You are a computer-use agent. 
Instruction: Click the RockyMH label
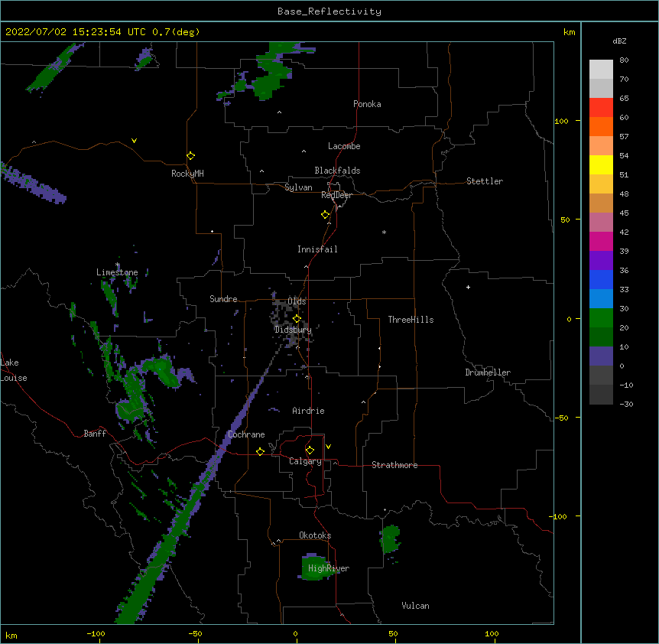pos(187,174)
